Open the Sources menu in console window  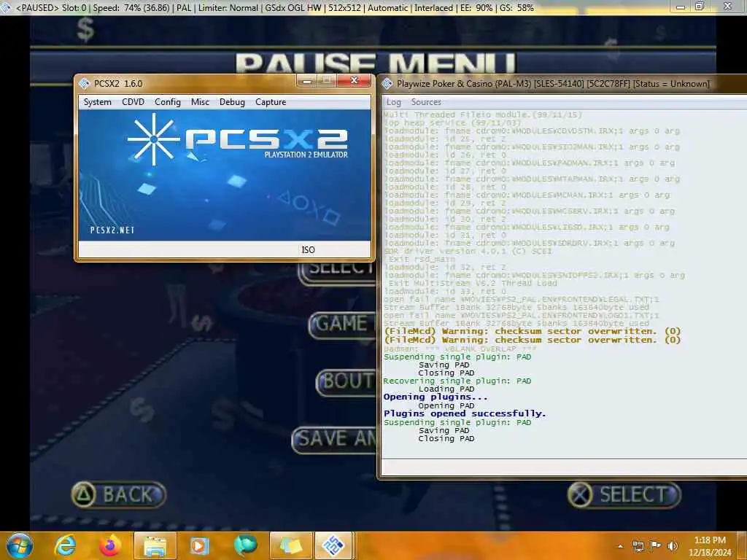pos(426,102)
